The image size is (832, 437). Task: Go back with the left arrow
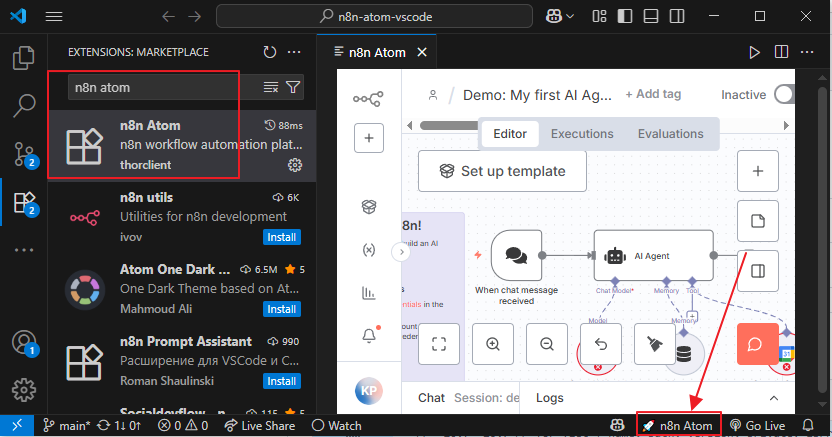pyautogui.click(x=169, y=17)
